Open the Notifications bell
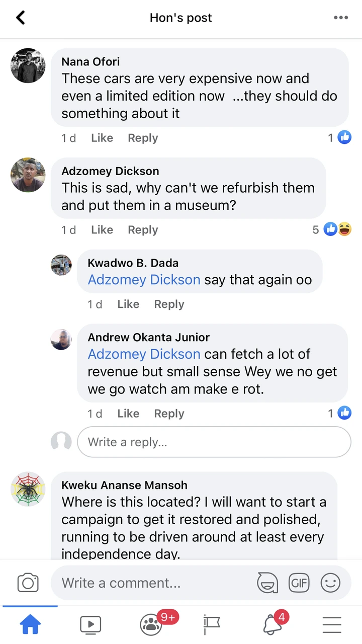 point(272,625)
